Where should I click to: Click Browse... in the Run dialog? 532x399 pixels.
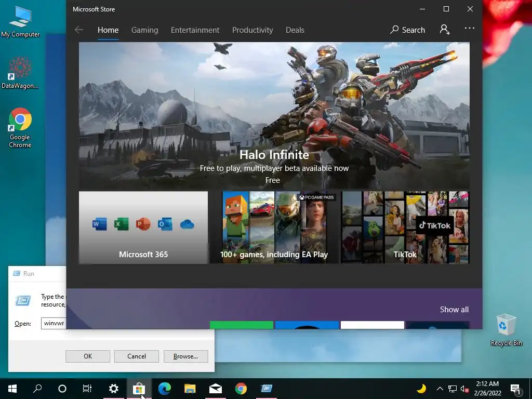pyautogui.click(x=185, y=356)
